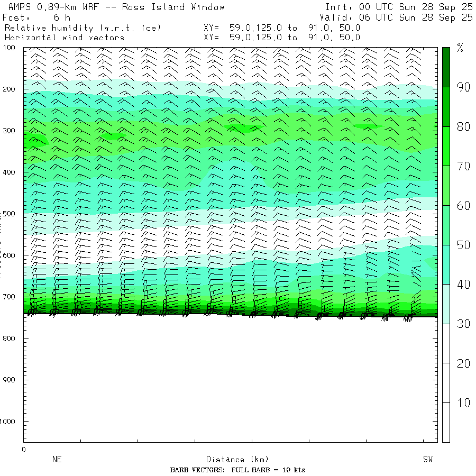The height and width of the screenshot is (476, 476).
Task: Click the title 'AMPS 0.89-km WRF -- Ross Island Window'
Action: pyautogui.click(x=116, y=7)
